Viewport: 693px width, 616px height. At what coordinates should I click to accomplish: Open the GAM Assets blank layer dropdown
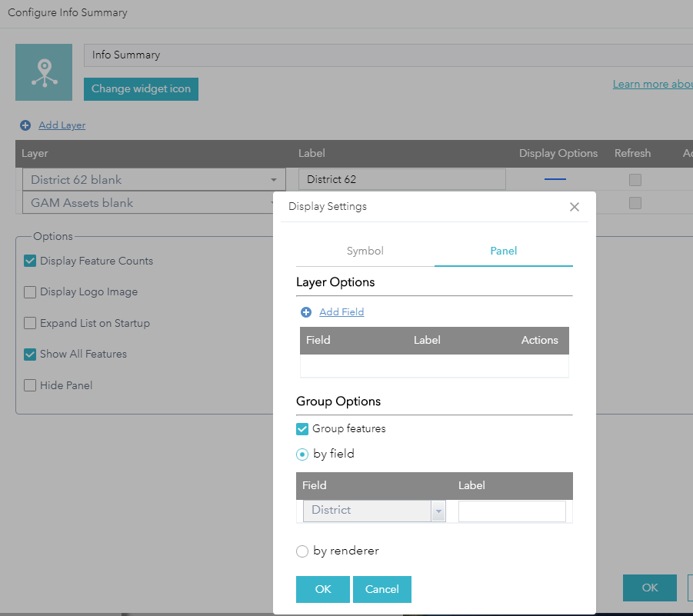tap(148, 203)
